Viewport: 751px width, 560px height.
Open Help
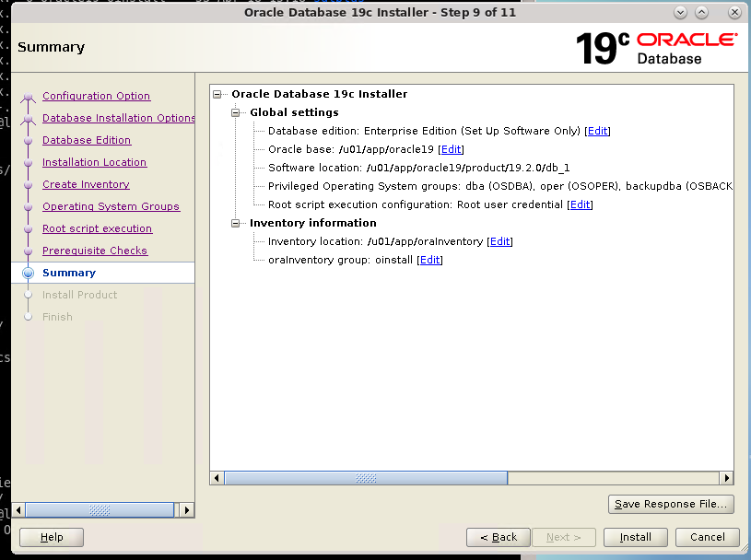point(52,537)
